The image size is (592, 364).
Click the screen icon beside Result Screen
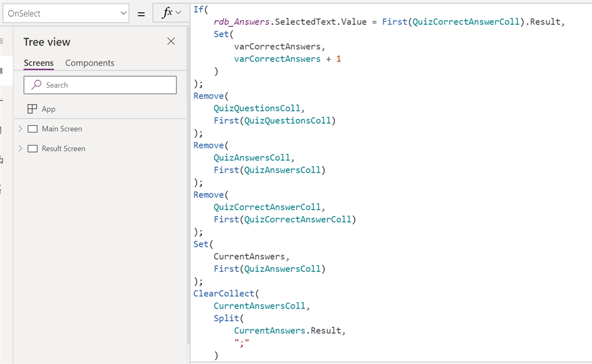point(32,148)
